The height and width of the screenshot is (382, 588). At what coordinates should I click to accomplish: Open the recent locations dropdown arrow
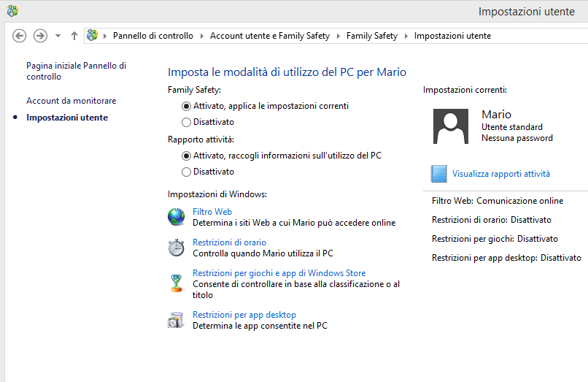pos(58,36)
